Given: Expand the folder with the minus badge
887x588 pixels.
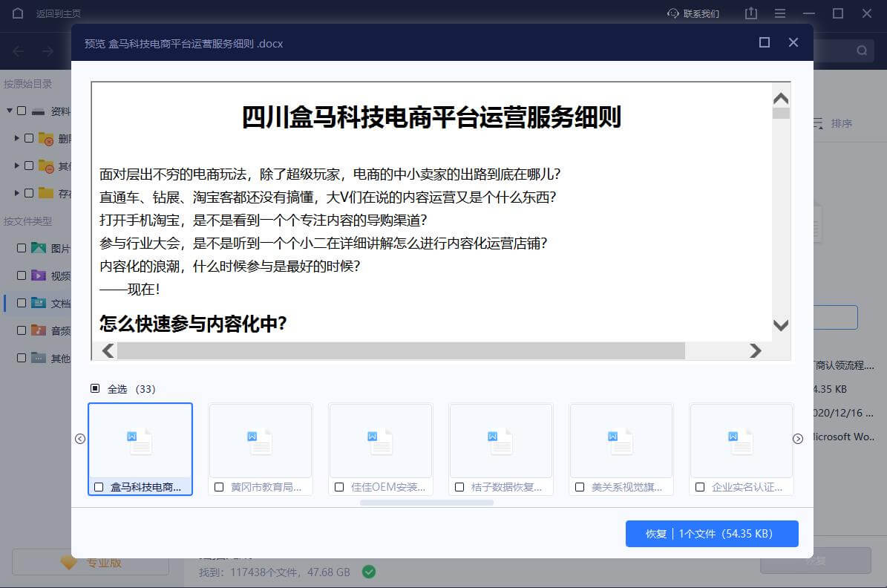Looking at the screenshot, I should tap(16, 166).
